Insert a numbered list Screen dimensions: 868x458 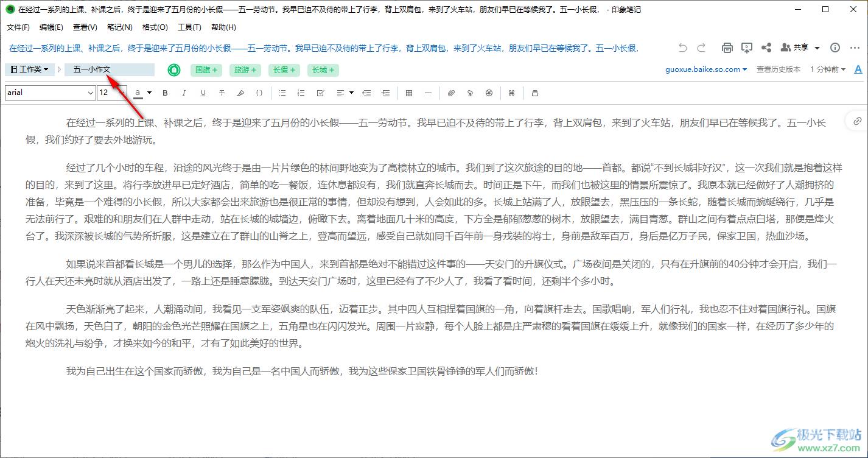tap(301, 93)
